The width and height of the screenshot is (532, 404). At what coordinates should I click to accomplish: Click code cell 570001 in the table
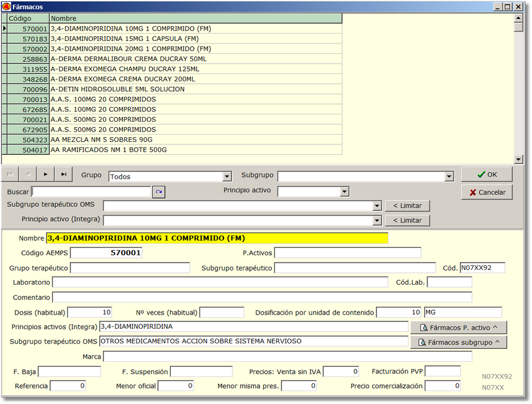click(x=28, y=29)
